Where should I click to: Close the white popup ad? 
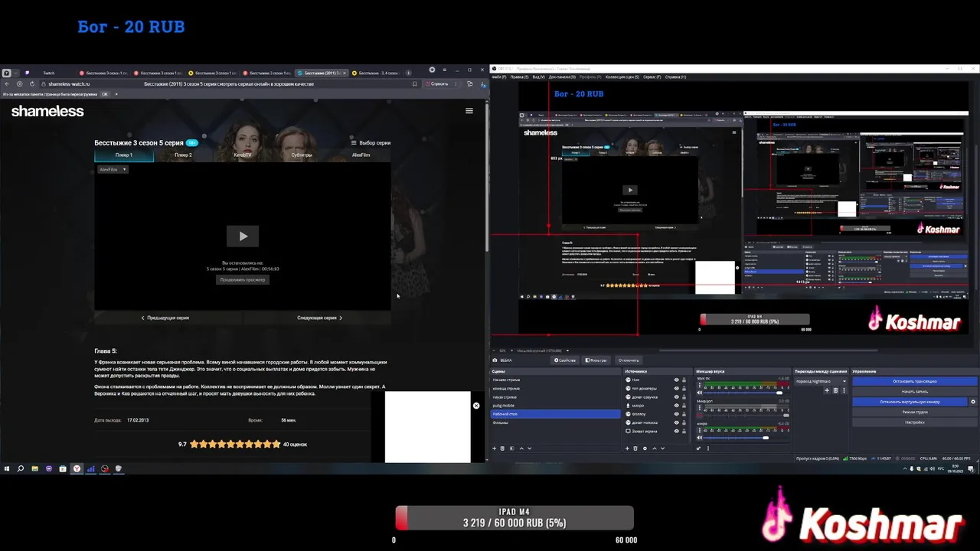point(476,406)
